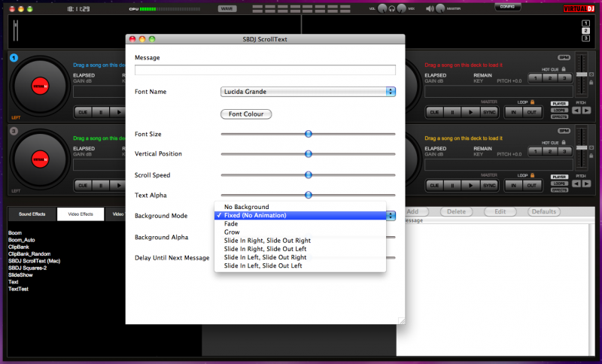Viewport: 602px width, 364px height.
Task: Click the Font Size slider handle
Action: [x=308, y=134]
